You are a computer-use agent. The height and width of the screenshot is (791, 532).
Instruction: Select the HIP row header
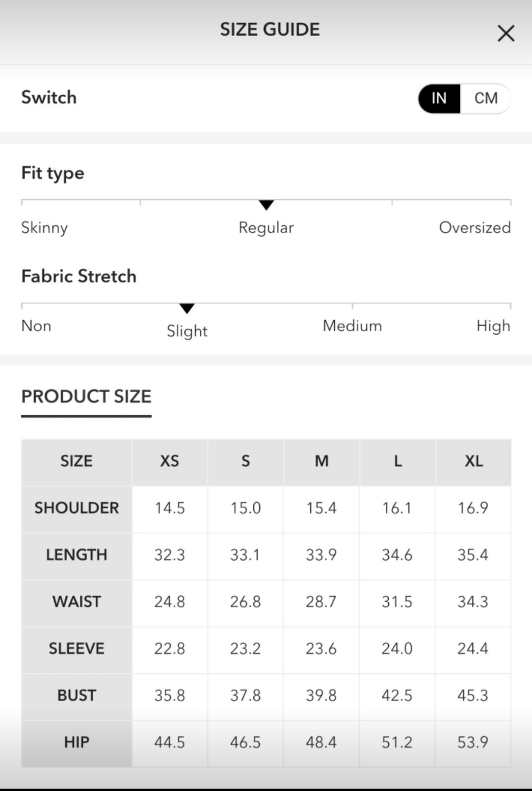coord(77,743)
